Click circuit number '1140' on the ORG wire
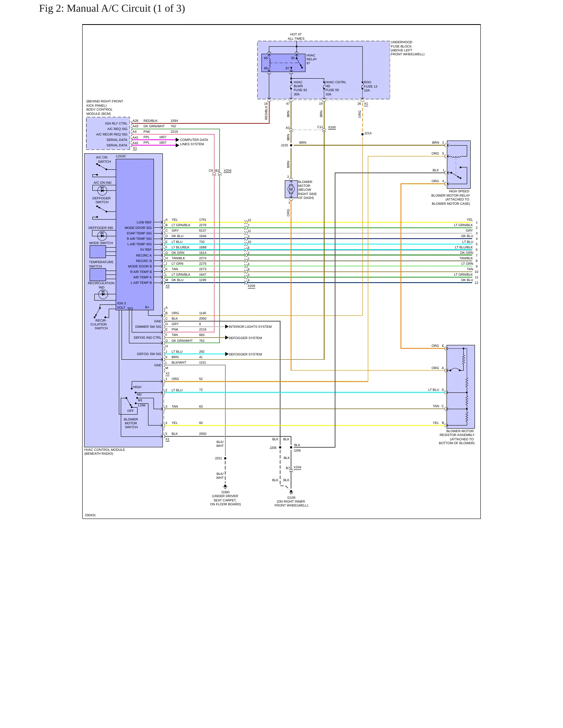The width and height of the screenshot is (563, 728). (203, 313)
